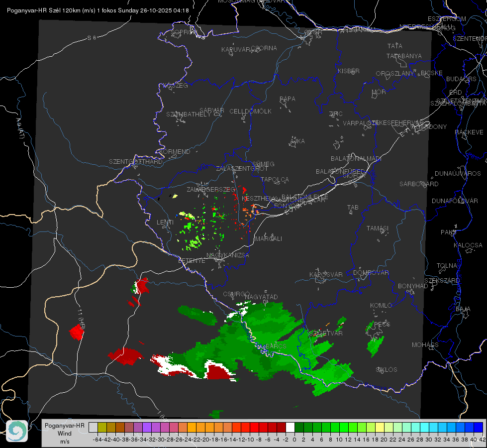This screenshot has width=487, height=448.
Task: Click the SIKLOS city label
Action: (387, 370)
